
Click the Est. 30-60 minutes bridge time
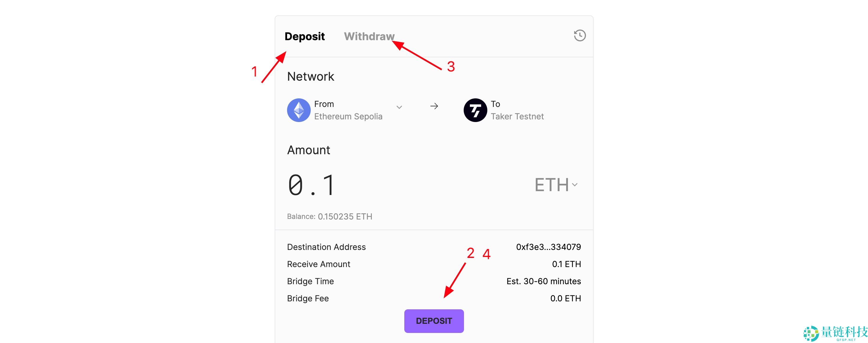(x=543, y=281)
